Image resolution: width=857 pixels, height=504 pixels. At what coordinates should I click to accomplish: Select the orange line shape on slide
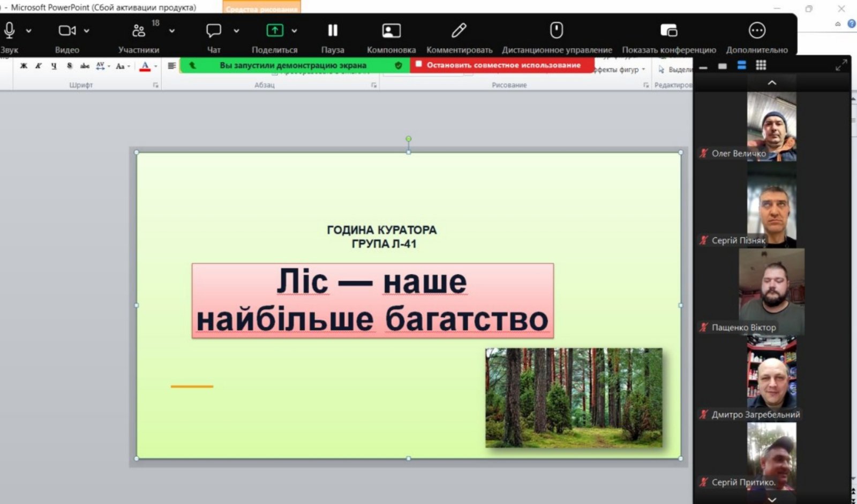click(192, 386)
